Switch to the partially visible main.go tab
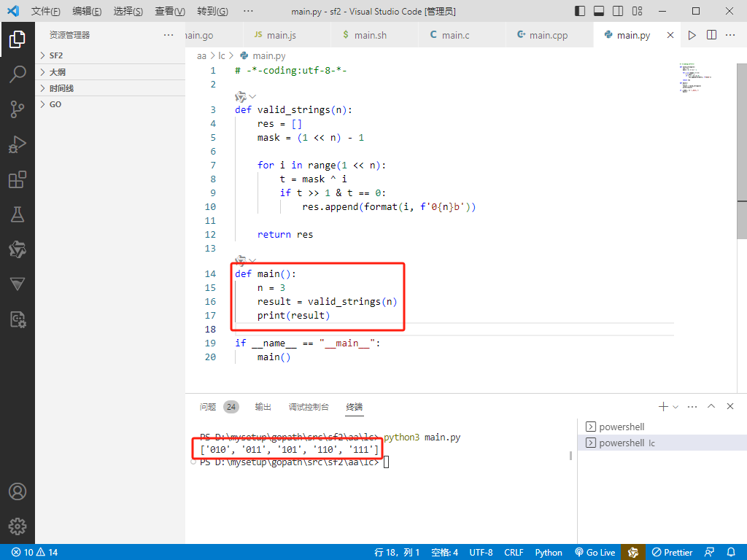This screenshot has height=560, width=747. tap(214, 35)
